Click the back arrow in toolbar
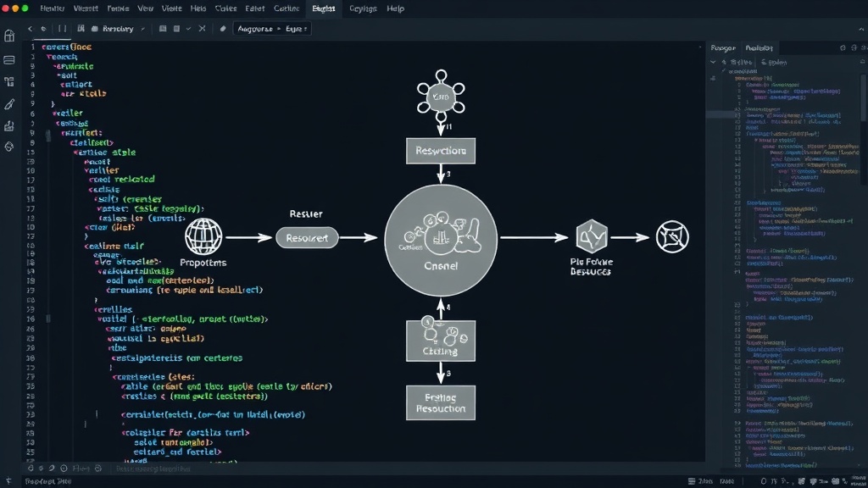The image size is (868, 488). [x=30, y=29]
